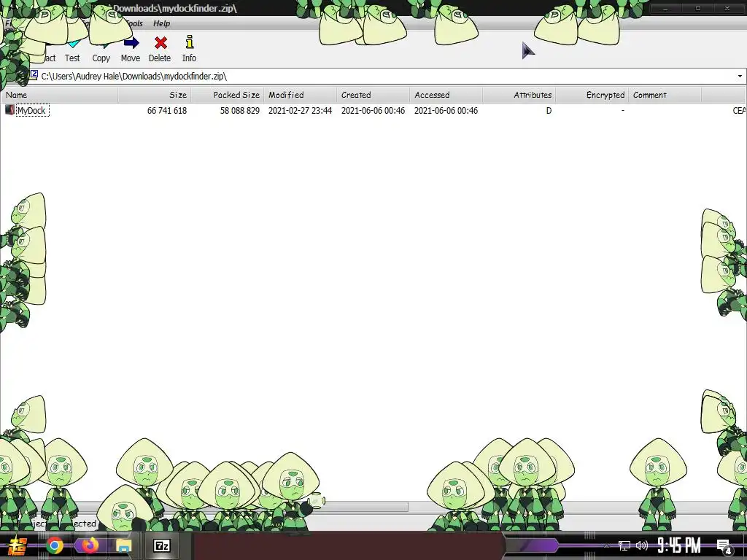Screen dimensions: 747x560
Task: Click the zip archive icon beside the path
Action: [34, 75]
